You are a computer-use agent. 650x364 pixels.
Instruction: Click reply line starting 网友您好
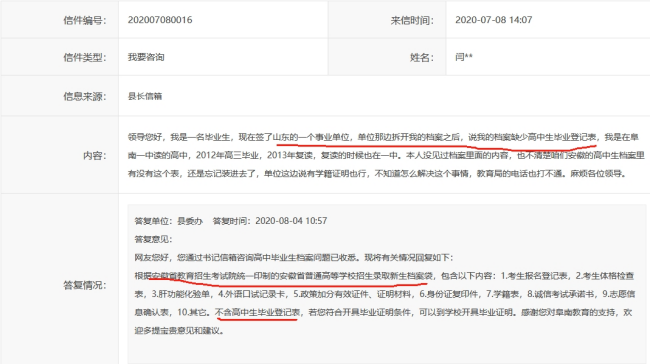pos(294,257)
